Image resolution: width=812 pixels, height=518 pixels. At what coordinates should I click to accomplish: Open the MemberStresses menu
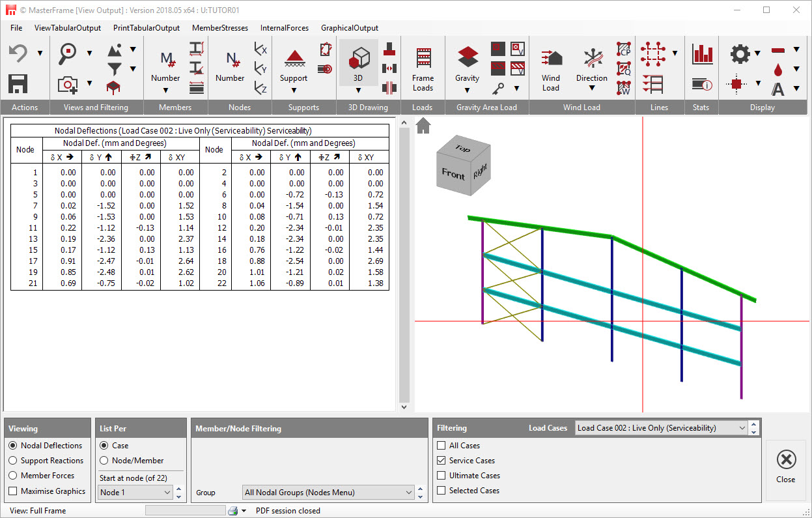219,28
